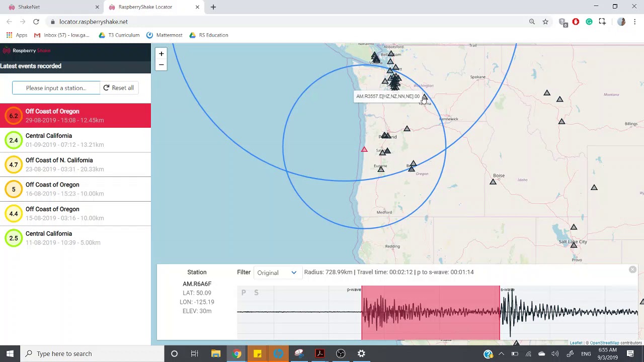Screen dimensions: 644x362
Task: Click the red epicenter triangle off Oregon coast
Action: (364, 149)
